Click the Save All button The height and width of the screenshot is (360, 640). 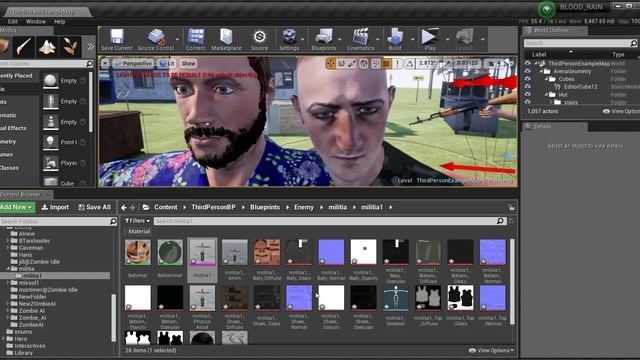[94, 207]
